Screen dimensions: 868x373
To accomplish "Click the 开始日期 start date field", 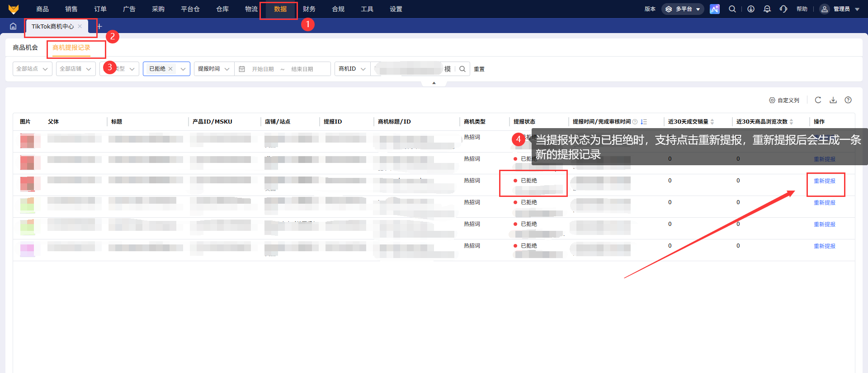I will click(x=263, y=69).
